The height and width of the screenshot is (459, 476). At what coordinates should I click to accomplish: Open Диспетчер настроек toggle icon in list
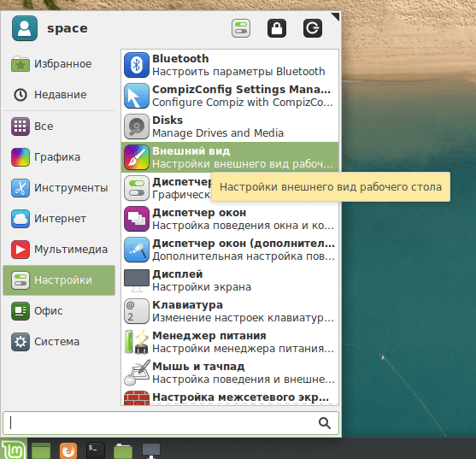(x=137, y=188)
